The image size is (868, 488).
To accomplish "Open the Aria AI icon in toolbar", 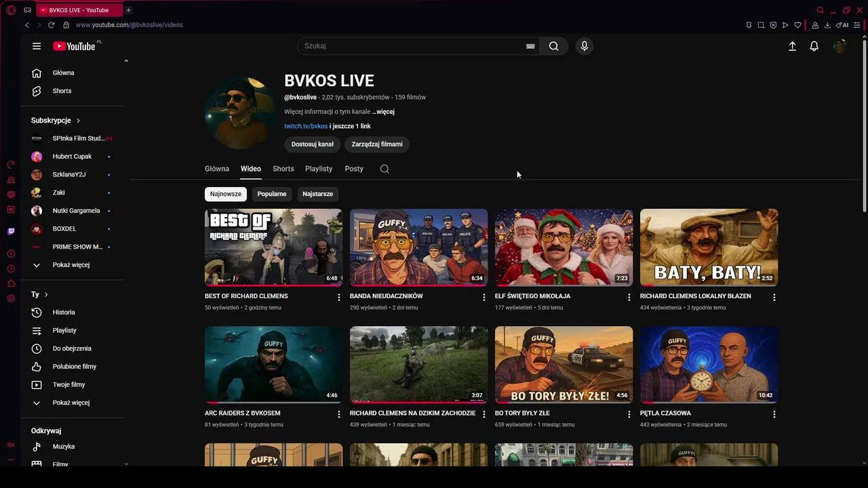I will (x=842, y=25).
